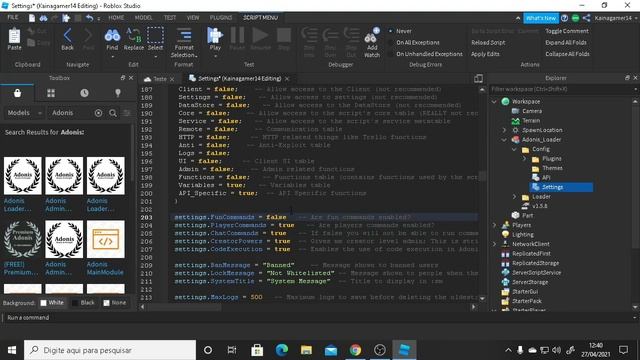Switch to MODEL ribbon tab

tap(143, 18)
